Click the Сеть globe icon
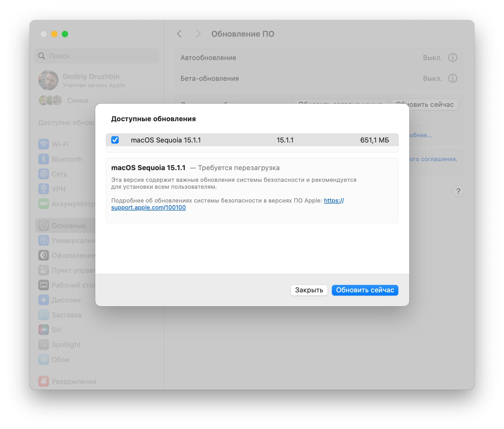Viewport: 504px width, 429px height. coord(44,174)
